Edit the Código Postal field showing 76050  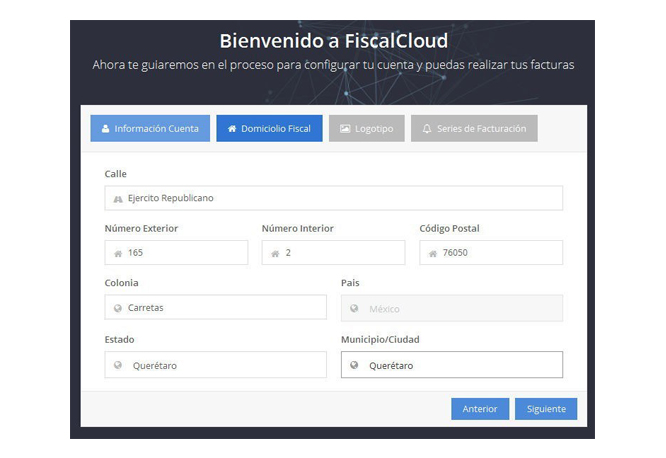pos(491,252)
